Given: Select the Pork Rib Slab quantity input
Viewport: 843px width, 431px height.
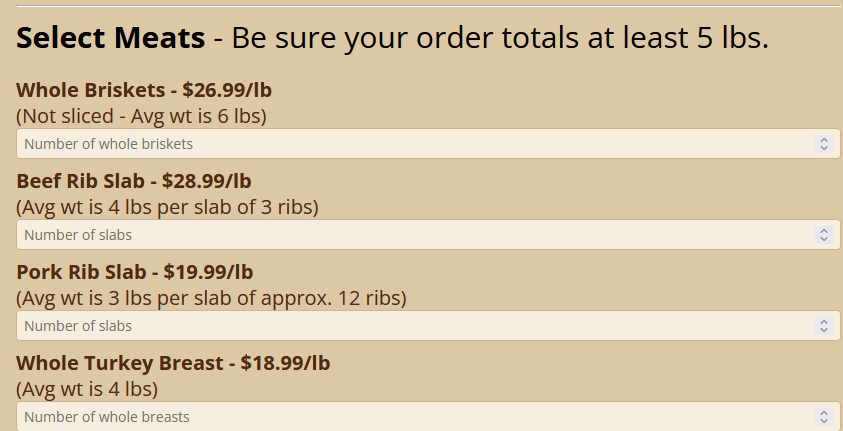Looking at the screenshot, I should click(400, 326).
